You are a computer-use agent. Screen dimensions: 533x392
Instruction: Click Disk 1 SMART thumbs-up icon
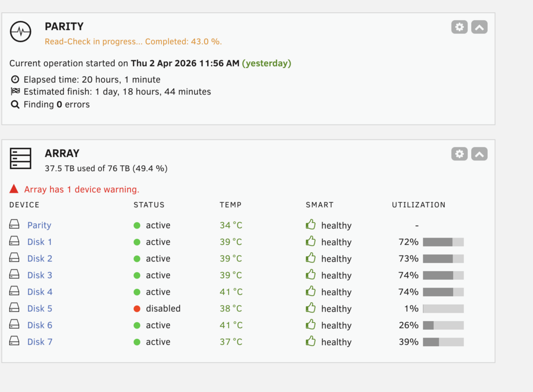(x=310, y=241)
